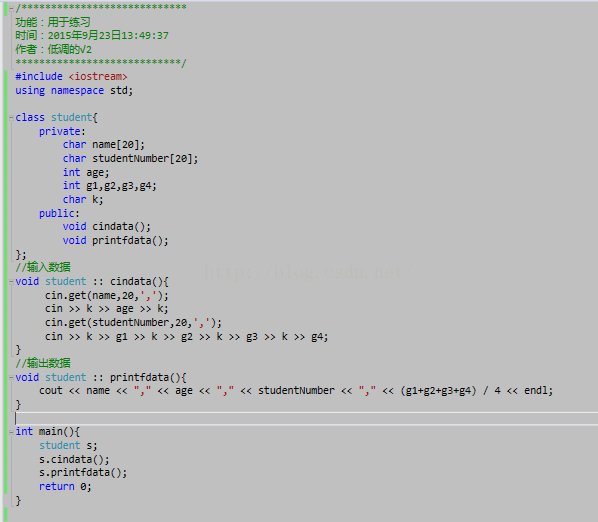Click the 'private:' access specifier
Screen dimensions: 598x522
62,131
